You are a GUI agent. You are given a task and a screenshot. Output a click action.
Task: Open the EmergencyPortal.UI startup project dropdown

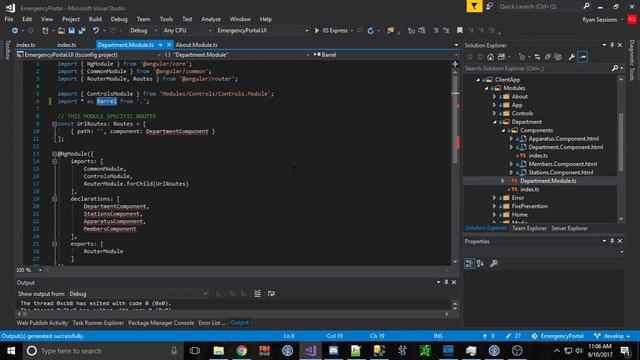coord(262,31)
